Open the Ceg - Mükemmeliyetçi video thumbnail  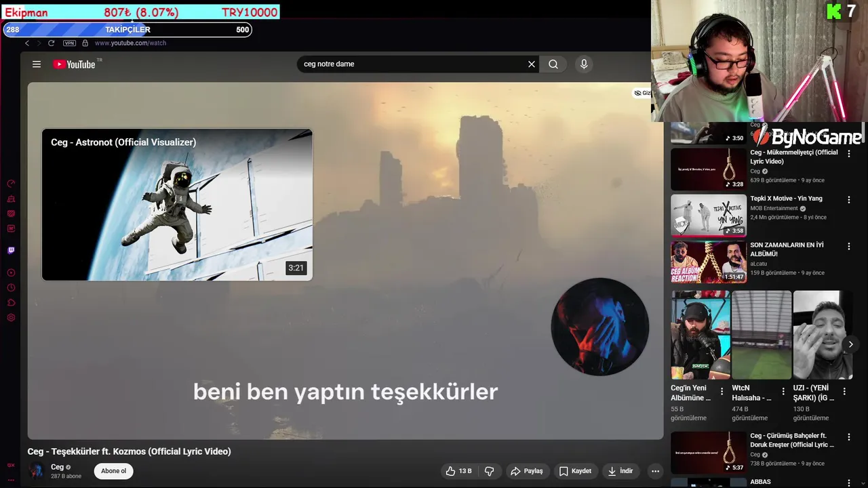point(709,169)
